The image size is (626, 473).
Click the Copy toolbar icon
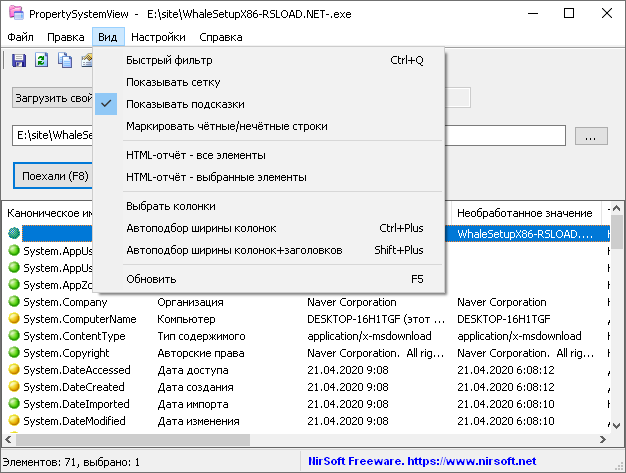(65, 61)
